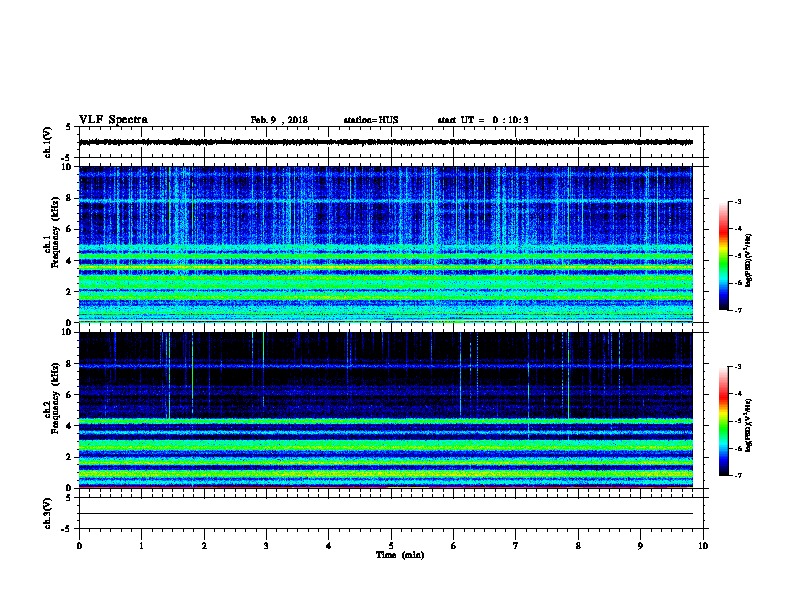The image size is (792, 612).
Task: Click tick label 5 on Time axis
Action: (391, 545)
